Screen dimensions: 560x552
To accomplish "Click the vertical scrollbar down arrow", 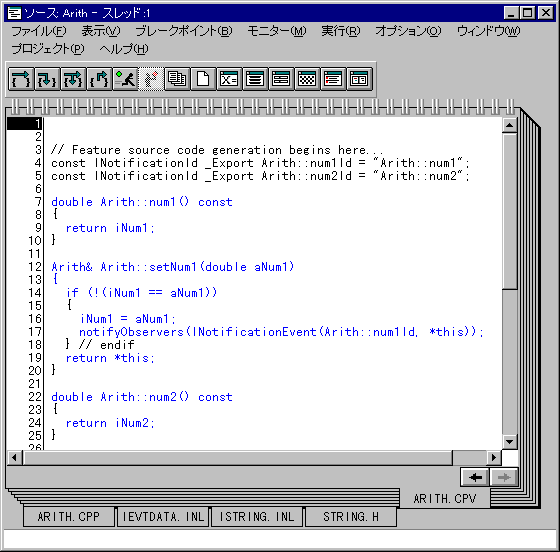I will pos(510,442).
